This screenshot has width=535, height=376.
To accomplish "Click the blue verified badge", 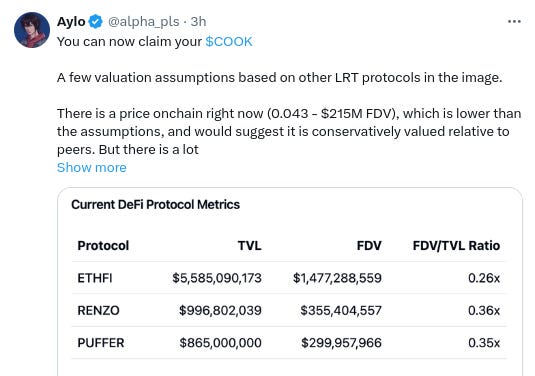I will pyautogui.click(x=96, y=22).
